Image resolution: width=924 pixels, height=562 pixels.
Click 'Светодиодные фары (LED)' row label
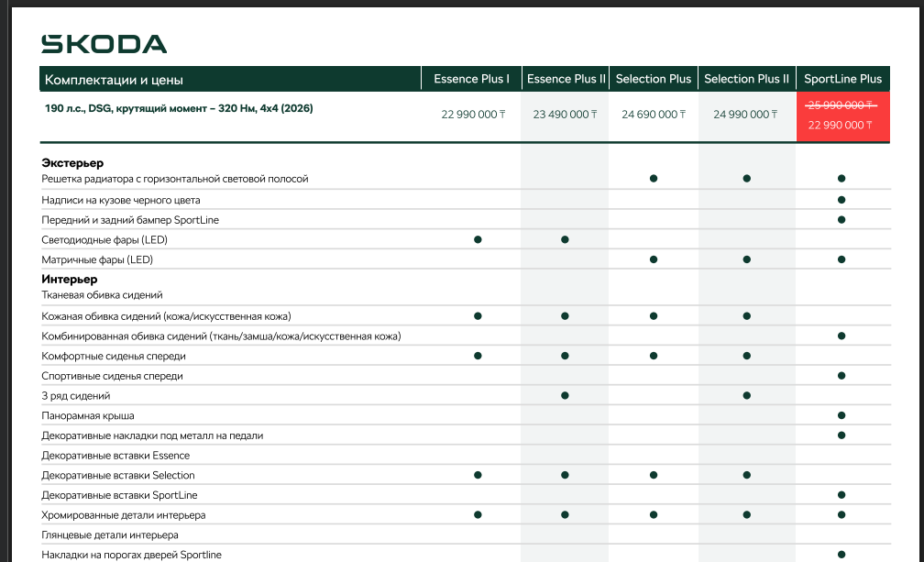(x=104, y=240)
